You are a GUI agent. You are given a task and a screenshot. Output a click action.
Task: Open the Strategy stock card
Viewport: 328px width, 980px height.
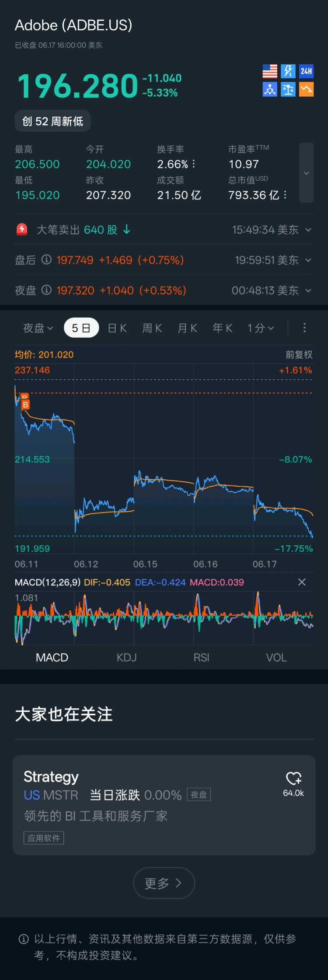pyautogui.click(x=164, y=805)
